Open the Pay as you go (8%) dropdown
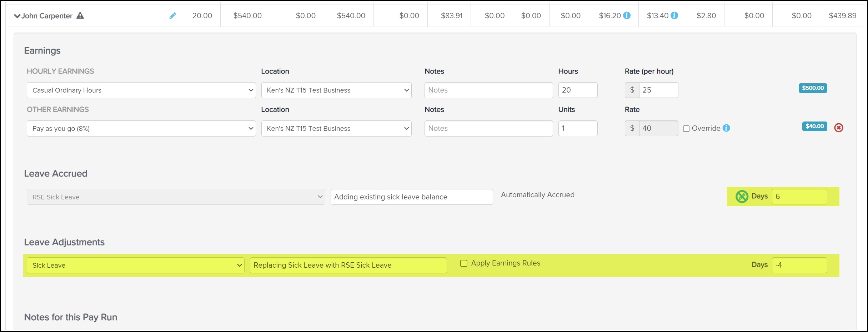This screenshot has height=332, width=868. 141,129
